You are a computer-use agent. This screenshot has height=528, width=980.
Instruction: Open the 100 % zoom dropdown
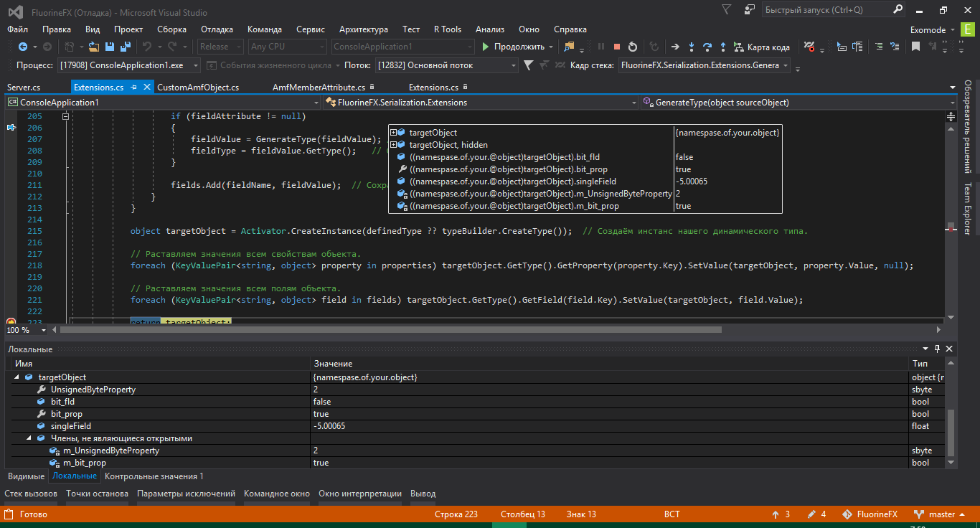tap(26, 330)
